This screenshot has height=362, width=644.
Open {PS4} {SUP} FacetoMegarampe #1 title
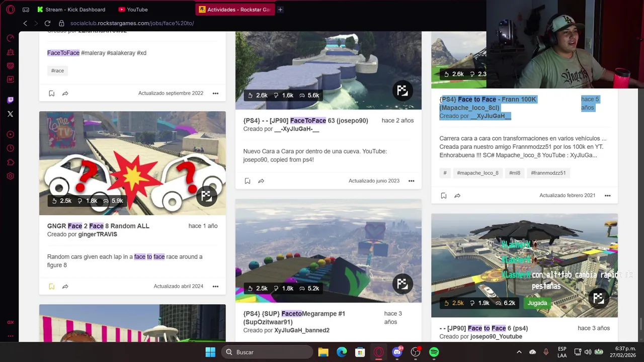click(294, 318)
